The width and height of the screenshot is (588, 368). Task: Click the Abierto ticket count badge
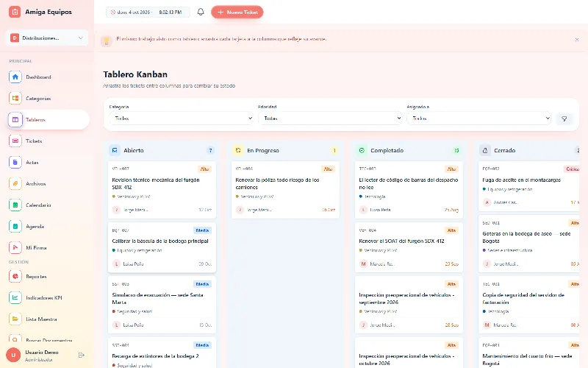210,151
